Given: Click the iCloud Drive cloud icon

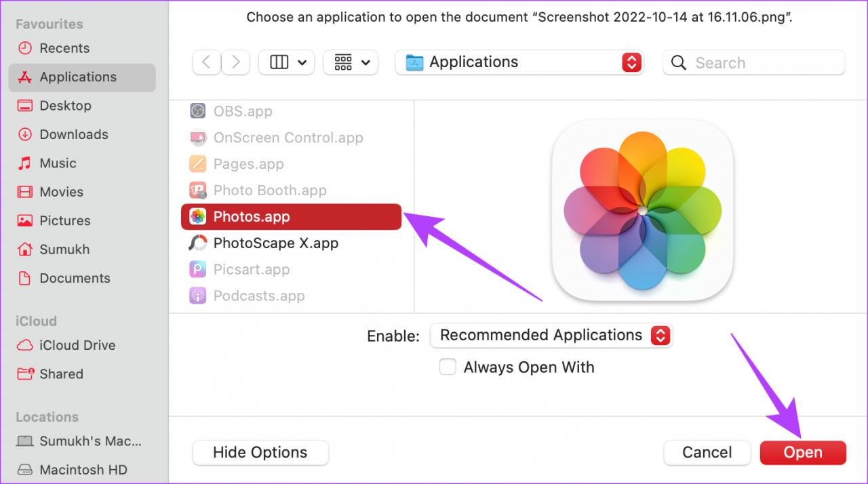Looking at the screenshot, I should click(x=25, y=345).
